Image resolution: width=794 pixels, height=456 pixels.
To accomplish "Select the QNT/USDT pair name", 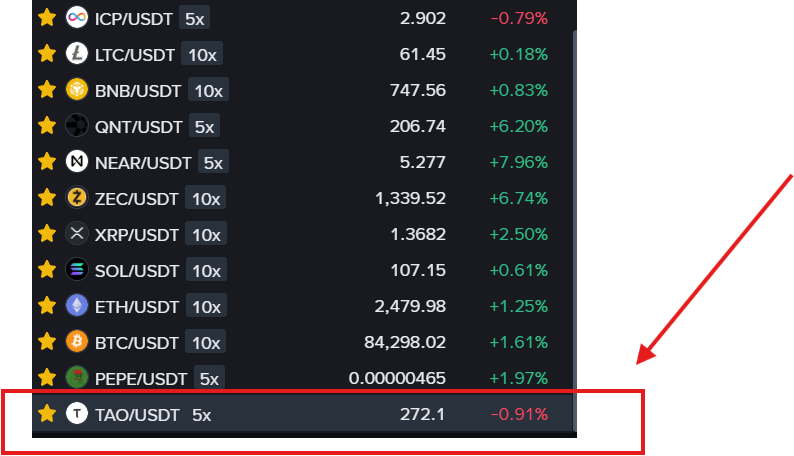I will click(138, 127).
